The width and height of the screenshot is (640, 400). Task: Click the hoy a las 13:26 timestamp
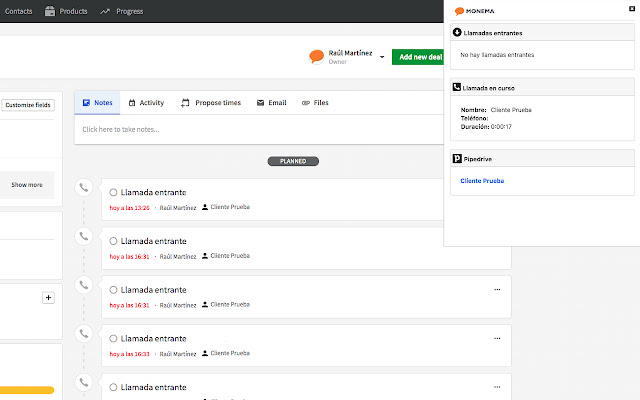click(129, 208)
